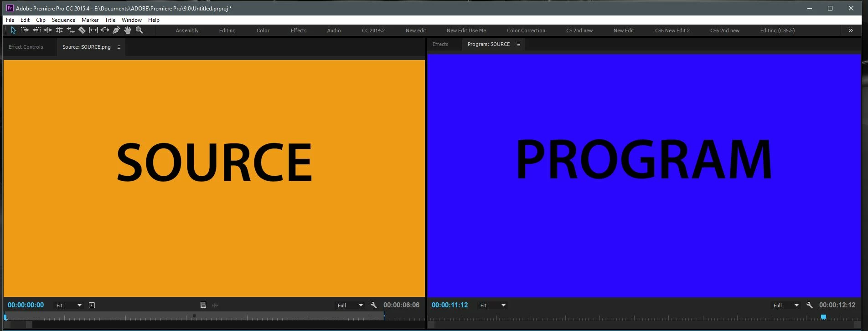Click the Premiere Pro title bar icon
The height and width of the screenshot is (331, 868).
(x=10, y=8)
